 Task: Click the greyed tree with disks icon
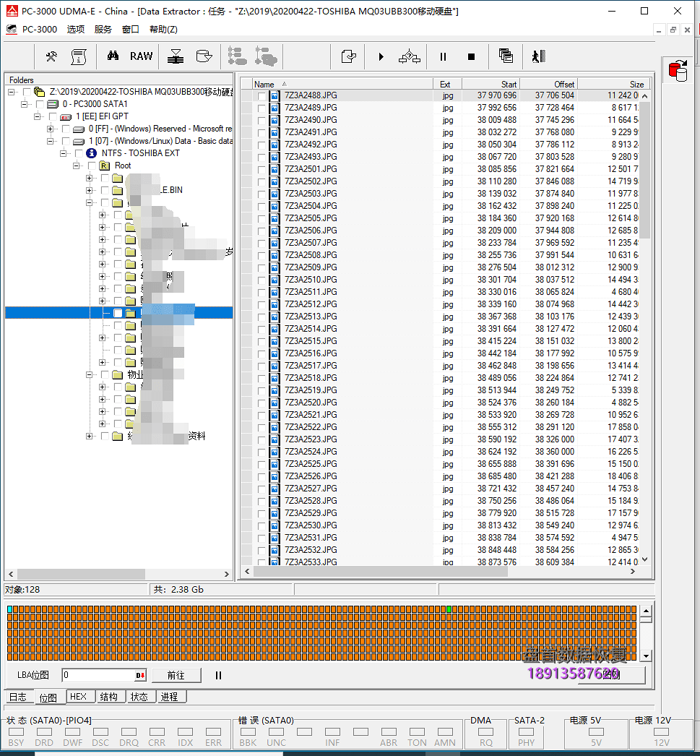click(x=266, y=56)
